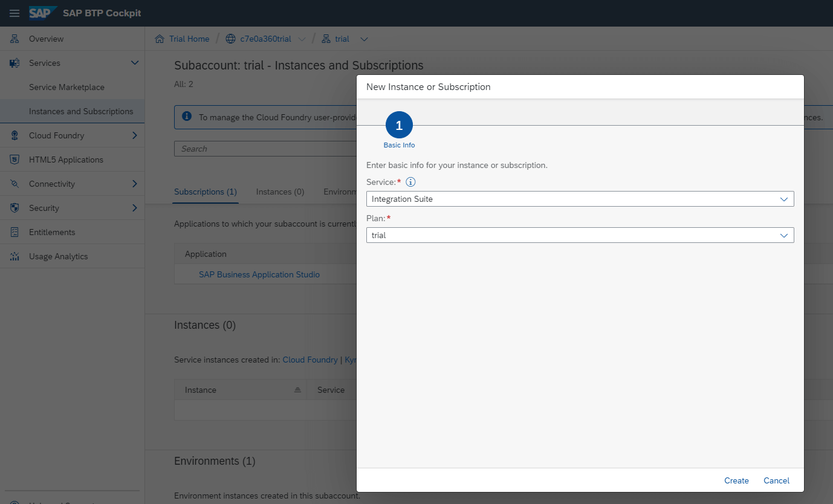
Task: Switch to the Subscriptions (1) tab
Action: pyautogui.click(x=206, y=192)
